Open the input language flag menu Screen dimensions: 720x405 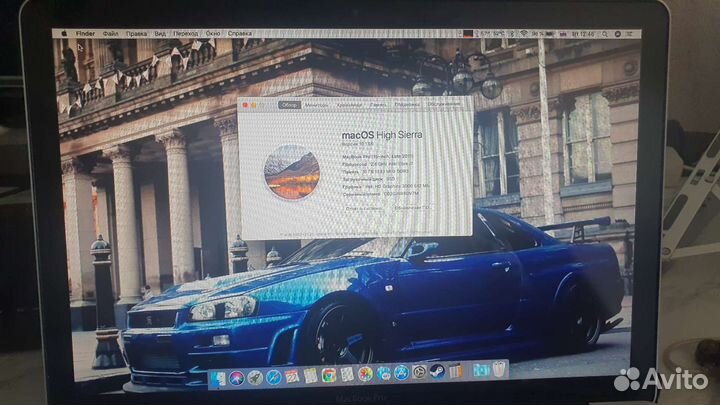pyautogui.click(x=563, y=34)
